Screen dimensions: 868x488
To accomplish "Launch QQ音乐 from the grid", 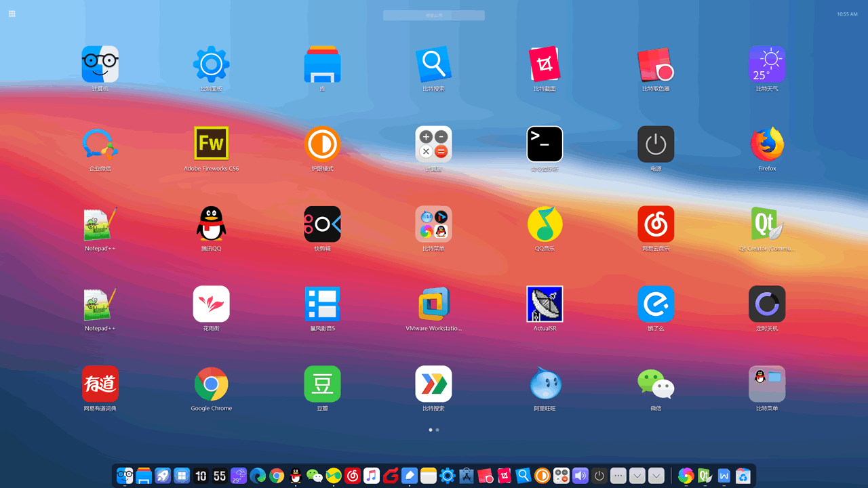I will coord(545,224).
